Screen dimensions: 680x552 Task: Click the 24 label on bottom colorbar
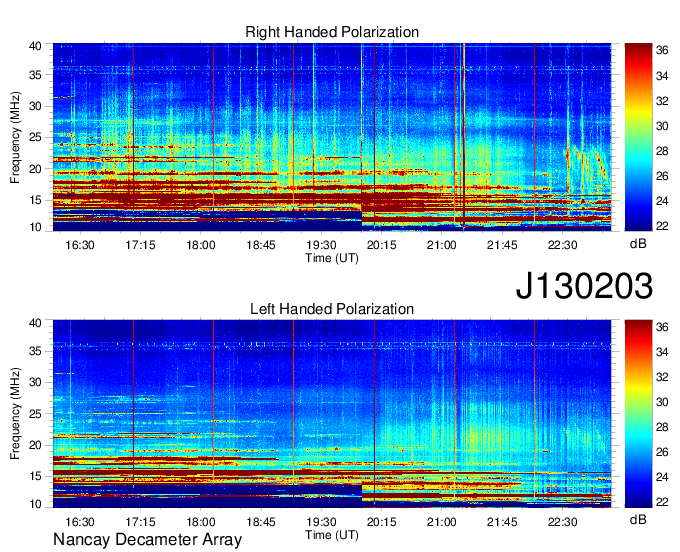coord(662,477)
